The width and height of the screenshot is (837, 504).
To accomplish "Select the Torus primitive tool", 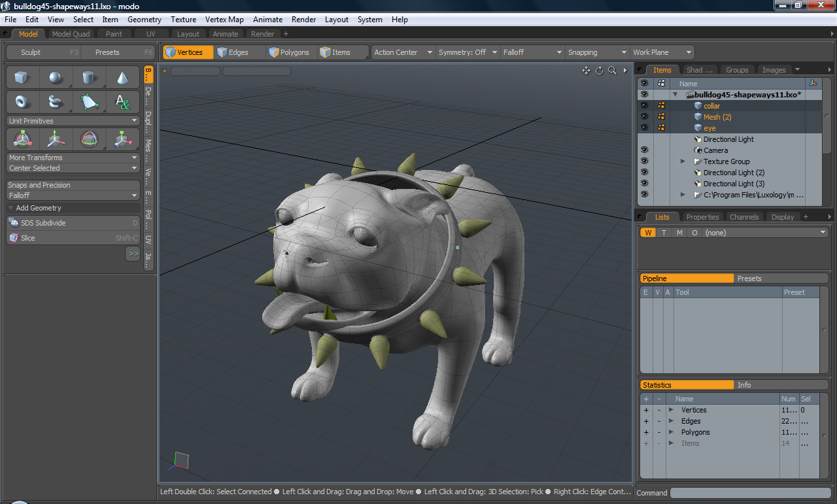I will (22, 101).
